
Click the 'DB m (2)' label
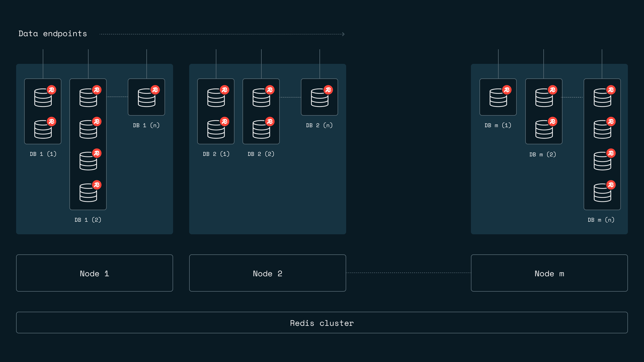(x=543, y=155)
